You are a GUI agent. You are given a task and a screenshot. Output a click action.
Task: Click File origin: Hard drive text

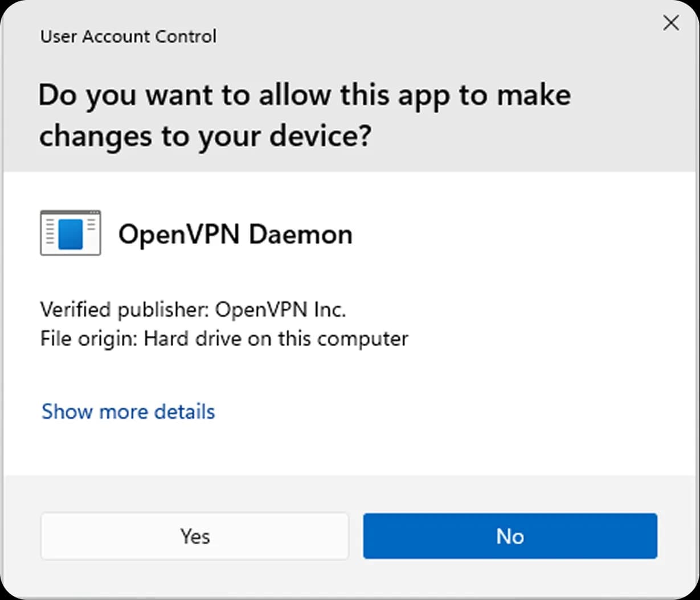pyautogui.click(x=224, y=339)
